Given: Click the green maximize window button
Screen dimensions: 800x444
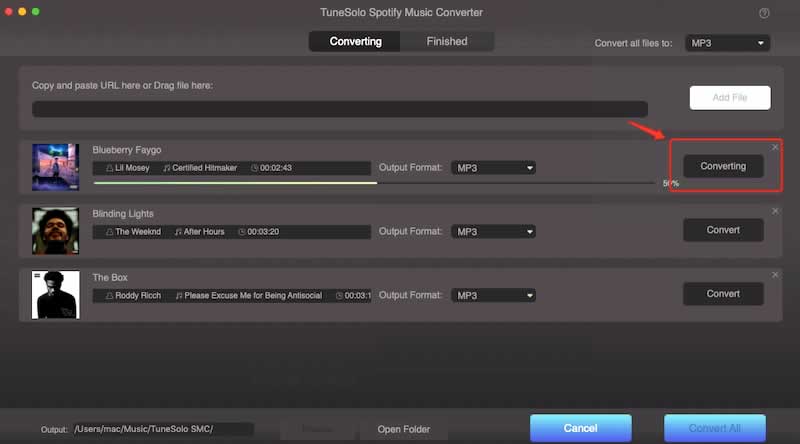Looking at the screenshot, I should [x=36, y=11].
